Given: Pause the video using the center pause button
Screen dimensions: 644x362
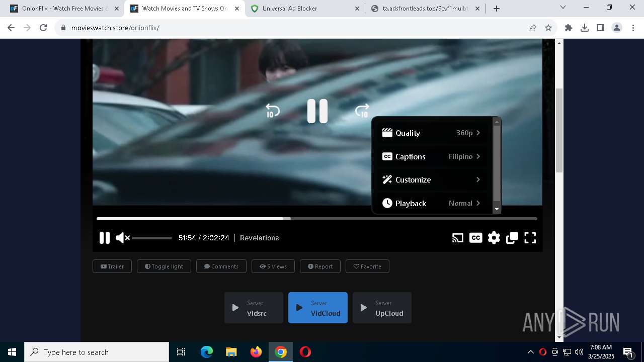Looking at the screenshot, I should (x=317, y=111).
